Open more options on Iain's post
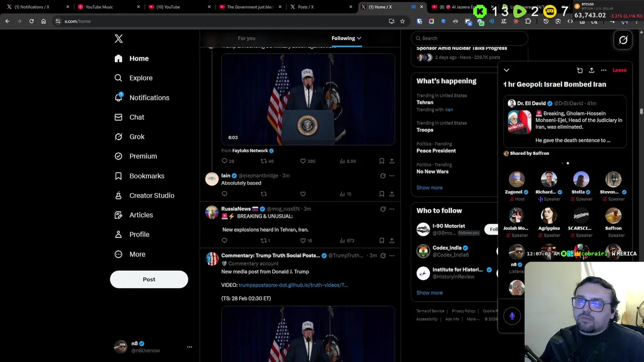Image resolution: width=644 pixels, height=362 pixels. pos(392,175)
